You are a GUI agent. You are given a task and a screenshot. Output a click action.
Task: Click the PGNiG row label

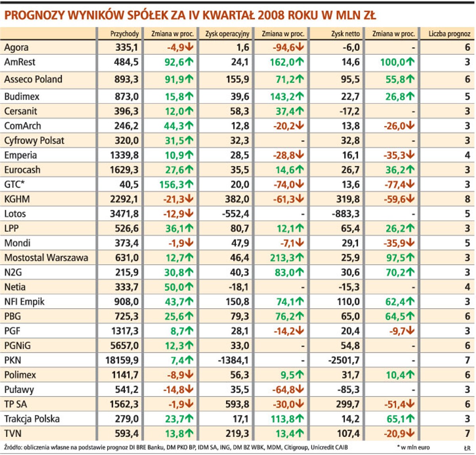pos(17,346)
